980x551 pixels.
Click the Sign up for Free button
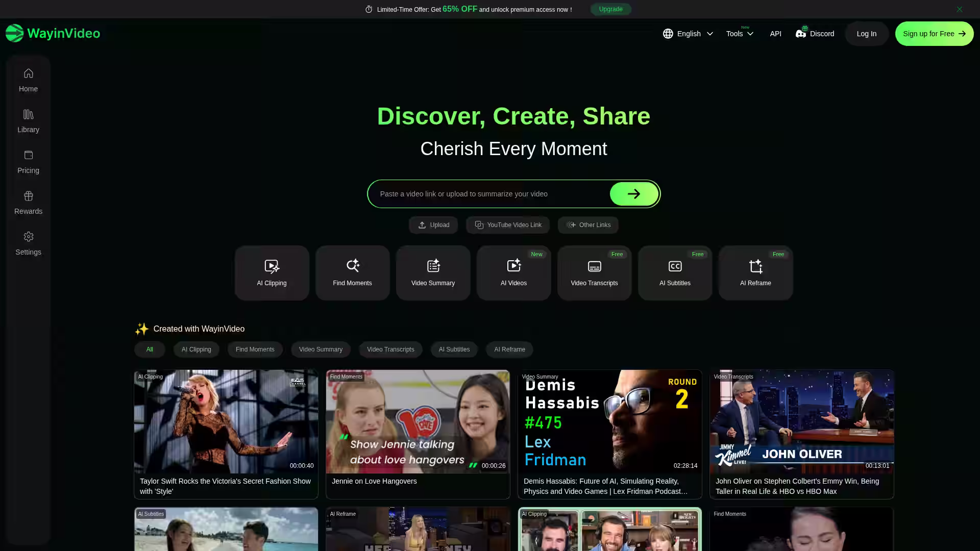tap(934, 34)
